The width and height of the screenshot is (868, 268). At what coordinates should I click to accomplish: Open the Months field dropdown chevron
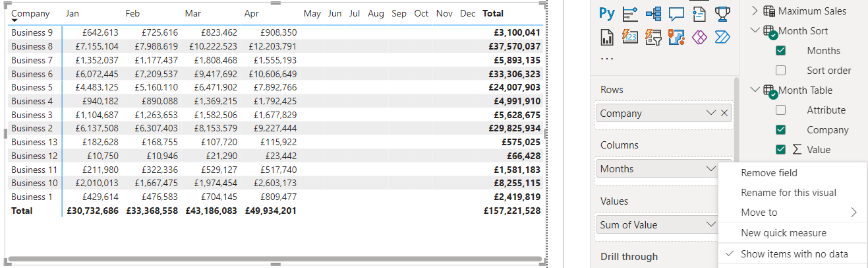(x=711, y=169)
